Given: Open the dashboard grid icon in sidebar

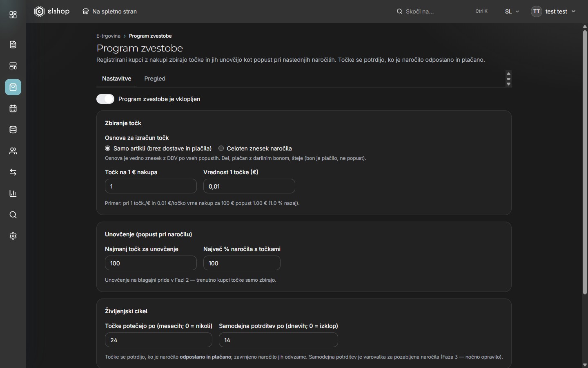Looking at the screenshot, I should tap(13, 15).
